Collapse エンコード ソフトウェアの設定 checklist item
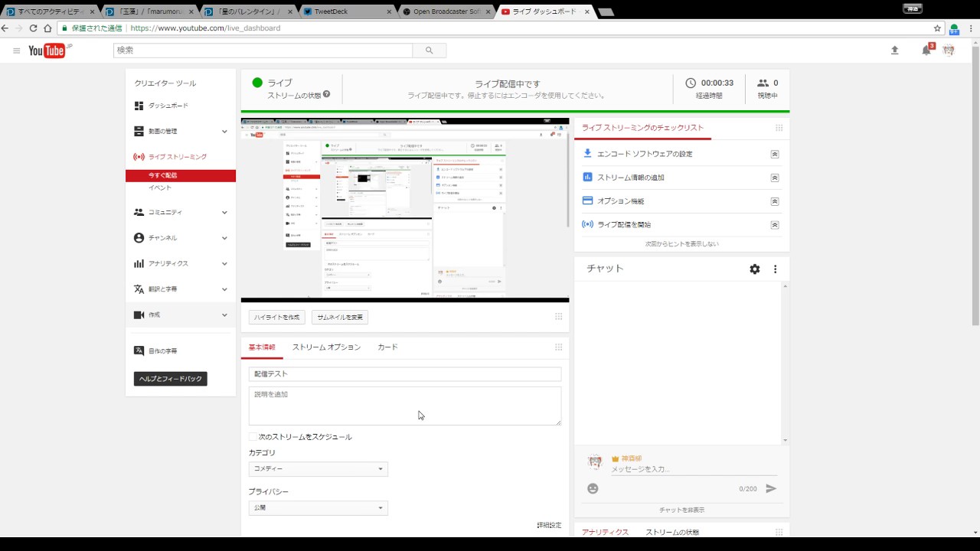This screenshot has width=980, height=551. pyautogui.click(x=775, y=154)
